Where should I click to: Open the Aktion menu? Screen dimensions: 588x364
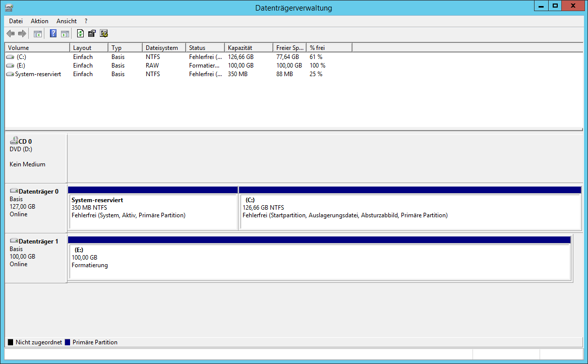[x=39, y=21]
